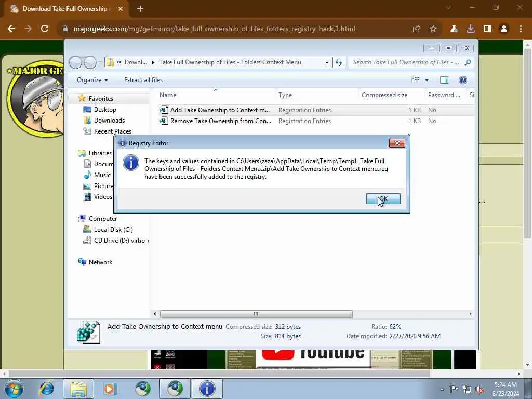Click the network tray icon
This screenshot has width=532, height=399.
tap(467, 389)
